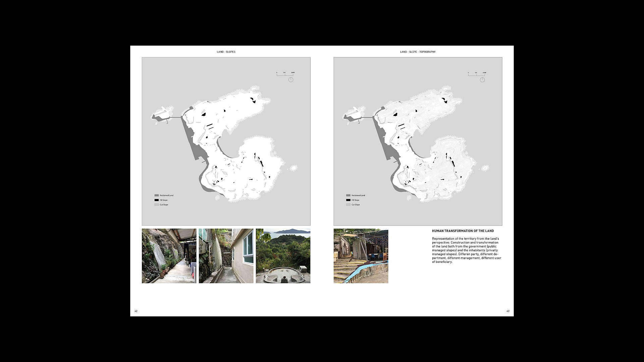Click the Cut Slope swatch in the right legend
The height and width of the screenshot is (362, 644).
[348, 204]
